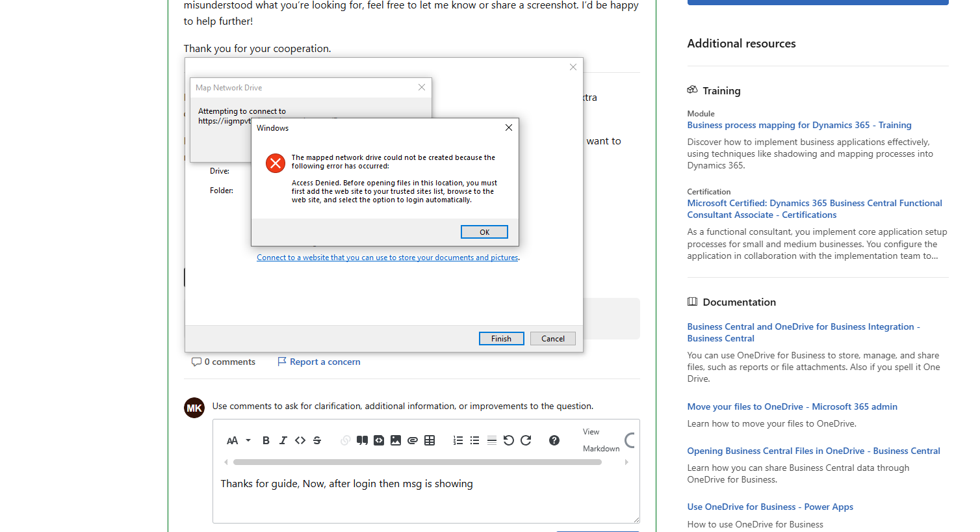Apply strikethrough formatting in comment editor
The width and height of the screenshot is (980, 532).
coord(317,440)
